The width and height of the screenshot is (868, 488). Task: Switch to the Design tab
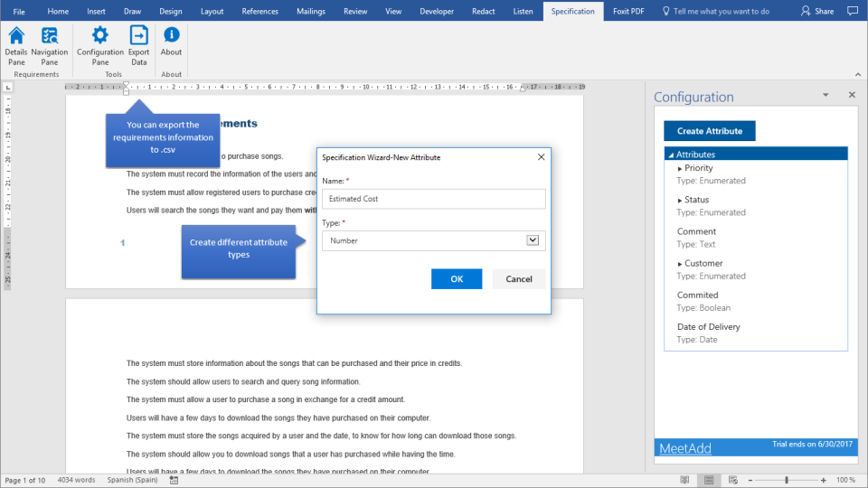tap(171, 11)
